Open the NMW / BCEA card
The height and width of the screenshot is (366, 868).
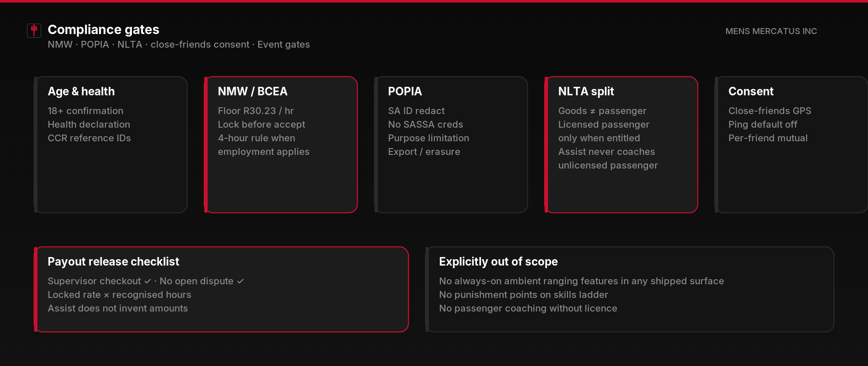pyautogui.click(x=281, y=145)
